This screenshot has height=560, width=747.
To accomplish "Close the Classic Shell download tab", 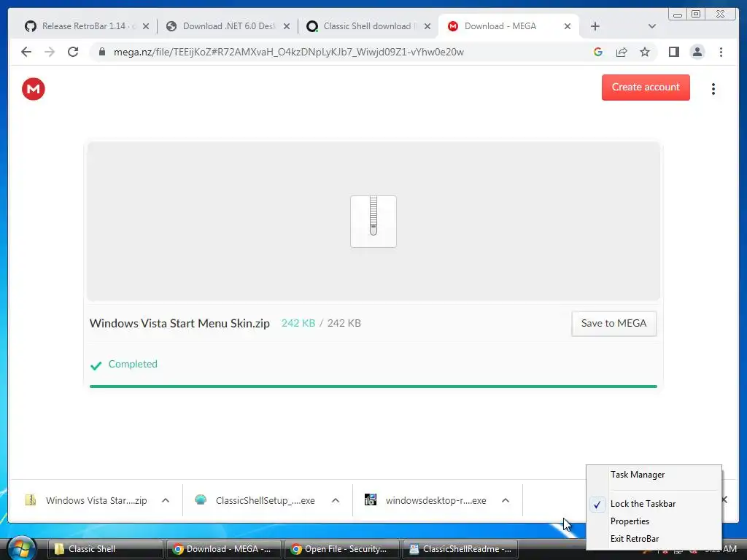I will [x=427, y=26].
